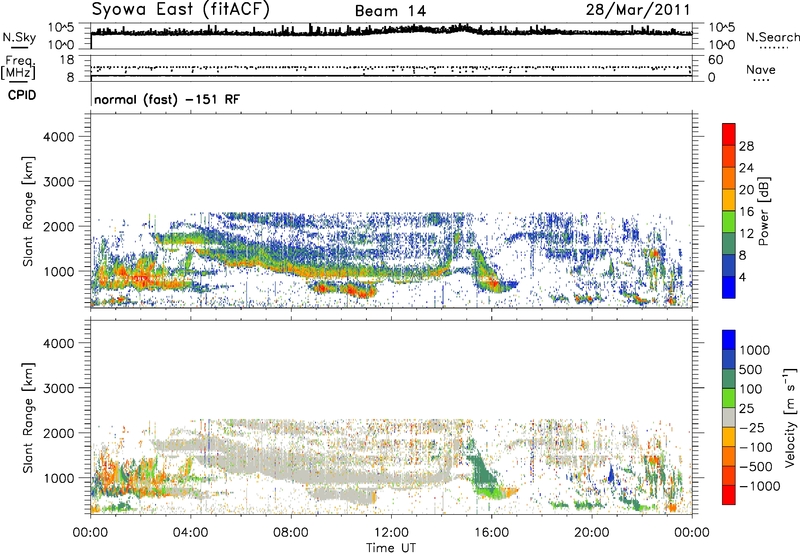Click the 4000 km tick on the velocity panel
The width and height of the screenshot is (800, 554).
click(x=59, y=343)
